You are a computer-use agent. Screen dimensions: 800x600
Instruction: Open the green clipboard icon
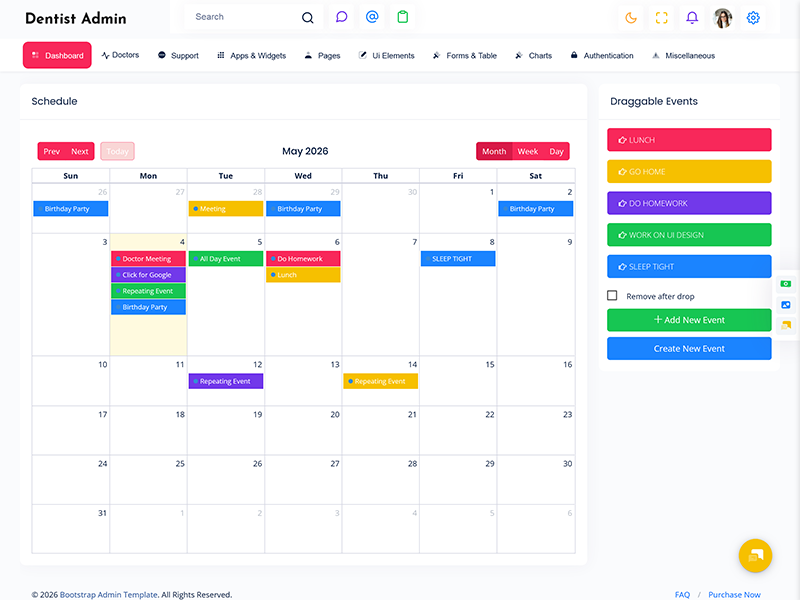403,17
